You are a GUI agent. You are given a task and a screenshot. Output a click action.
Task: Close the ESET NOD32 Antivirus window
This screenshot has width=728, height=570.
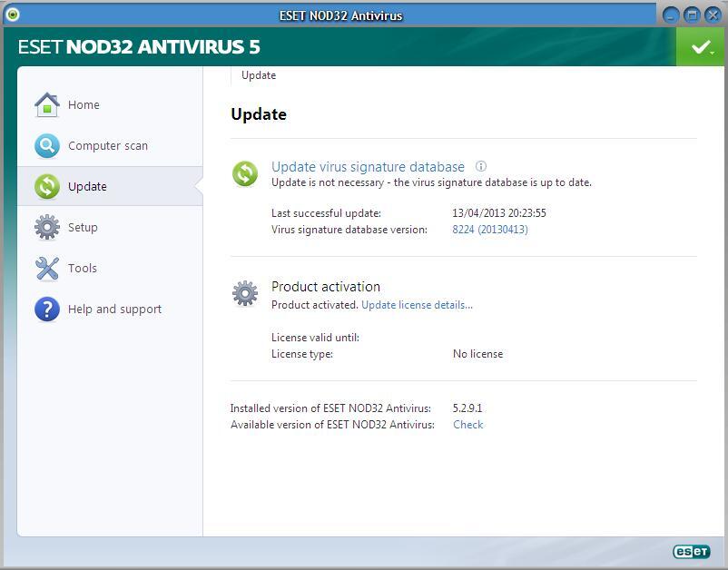[x=713, y=15]
